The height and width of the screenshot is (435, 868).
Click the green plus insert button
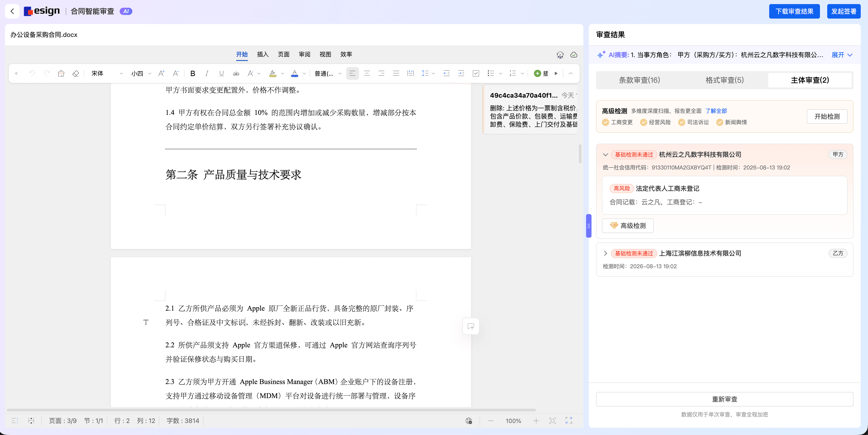(537, 73)
